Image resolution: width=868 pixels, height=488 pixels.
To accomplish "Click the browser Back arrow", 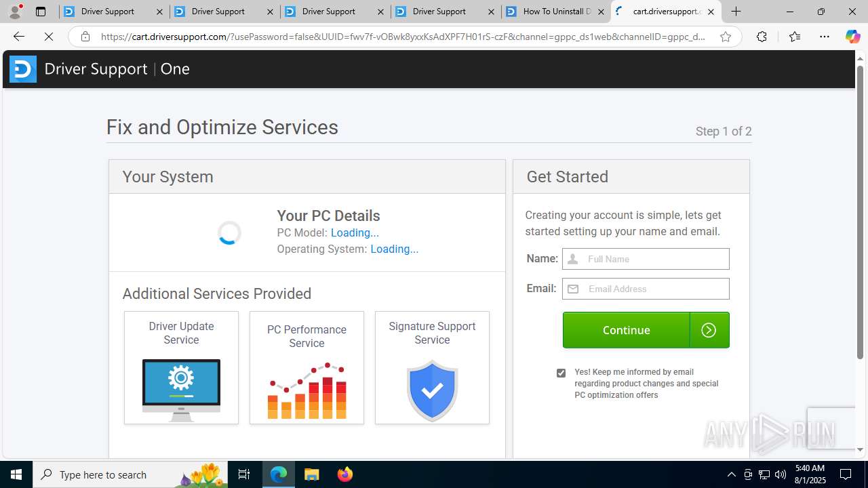I will [18, 37].
